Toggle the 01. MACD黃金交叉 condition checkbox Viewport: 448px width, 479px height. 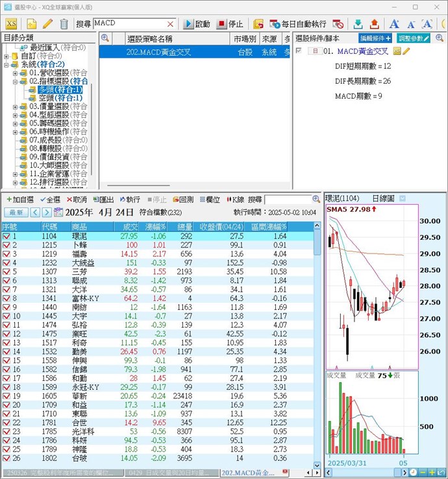299,51
